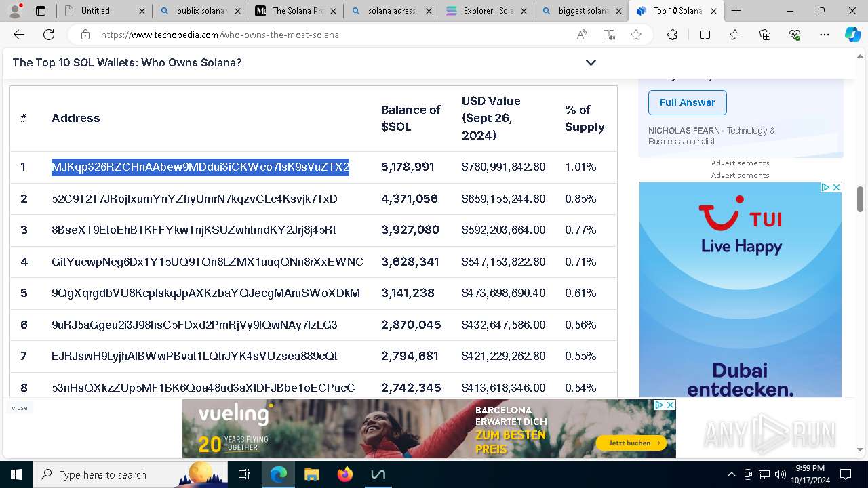Viewport: 868px width, 488px height.
Task: Launch Edge from the taskbar
Action: (x=279, y=474)
